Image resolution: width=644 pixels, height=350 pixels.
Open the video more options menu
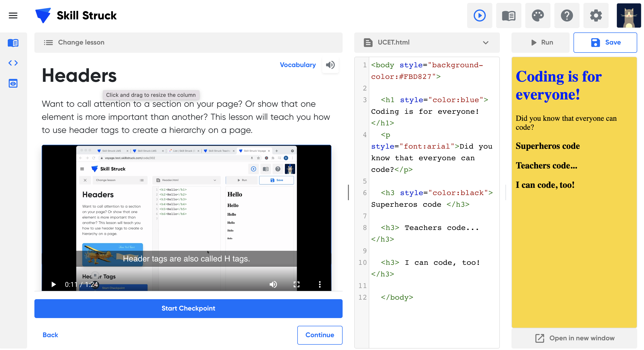point(320,284)
